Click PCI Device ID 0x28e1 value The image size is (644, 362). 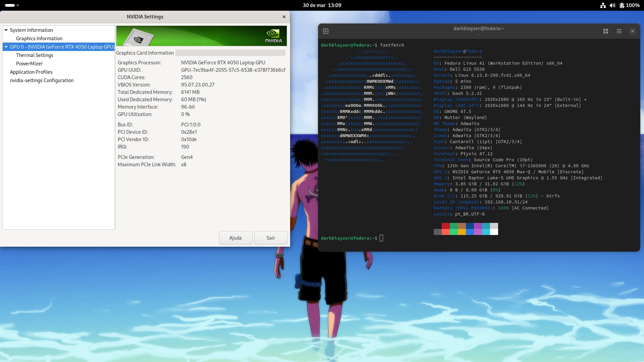189,132
